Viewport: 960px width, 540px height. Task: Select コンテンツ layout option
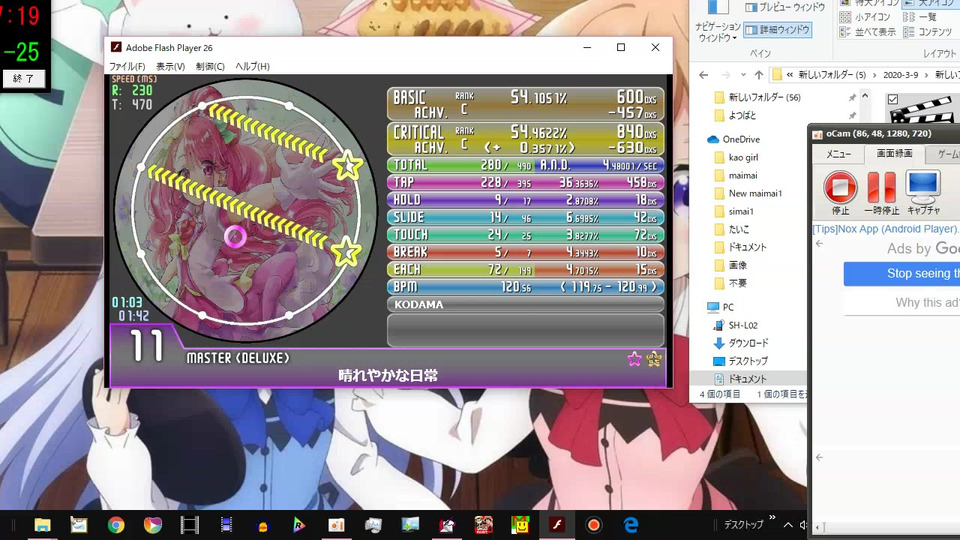click(x=930, y=32)
